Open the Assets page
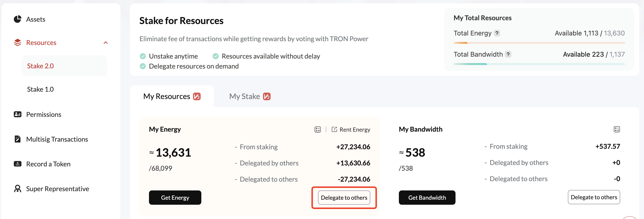 (x=36, y=19)
